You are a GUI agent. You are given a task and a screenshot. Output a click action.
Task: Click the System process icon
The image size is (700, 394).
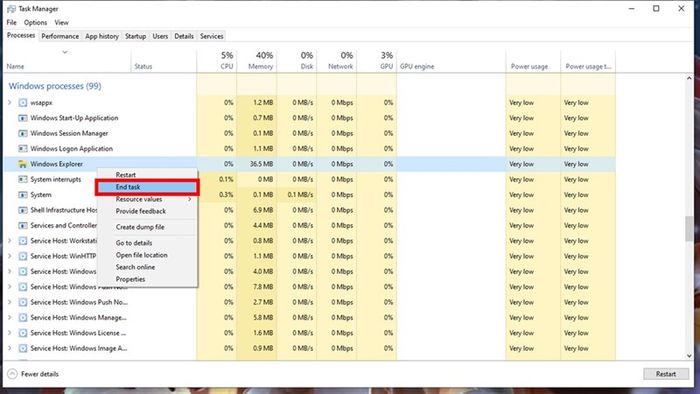pyautogui.click(x=23, y=195)
